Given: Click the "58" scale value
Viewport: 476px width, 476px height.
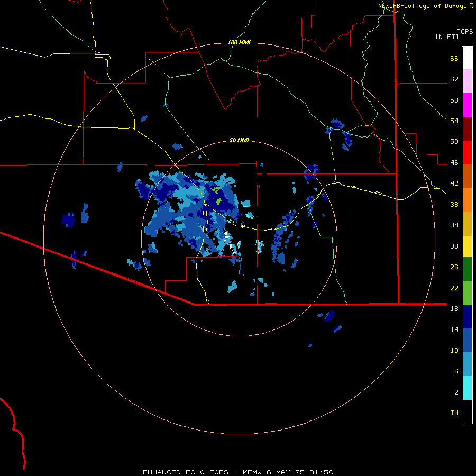Looking at the screenshot, I should click(x=454, y=100).
